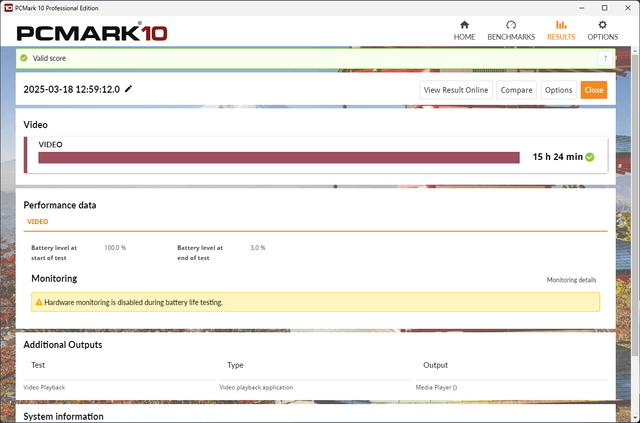The image size is (640, 423).
Task: Minimize the PCMark 10 window
Action: (x=582, y=8)
